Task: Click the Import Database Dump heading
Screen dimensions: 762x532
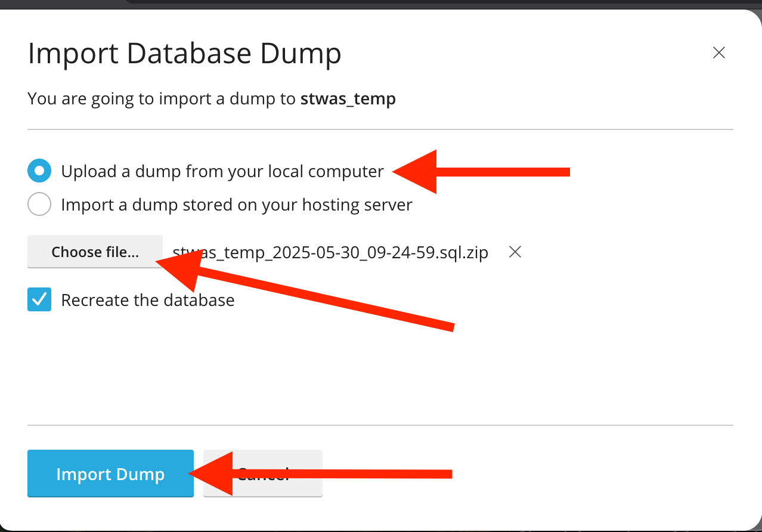Action: [184, 54]
